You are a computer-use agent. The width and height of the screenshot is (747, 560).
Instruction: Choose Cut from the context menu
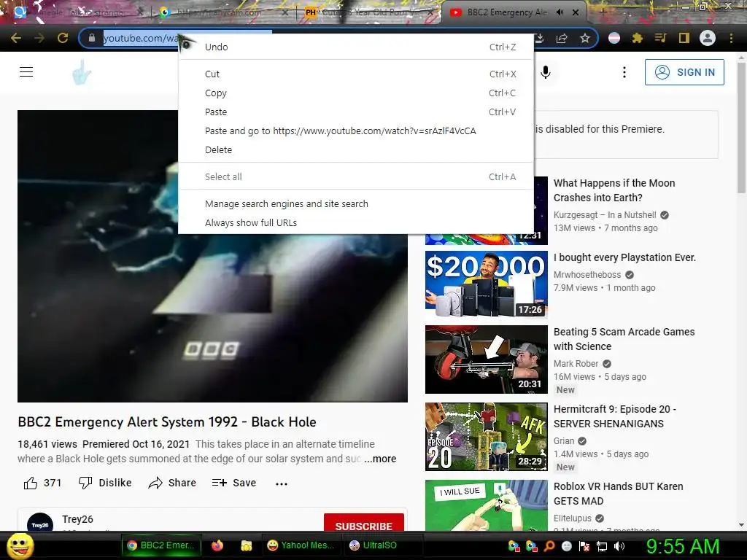click(356, 74)
